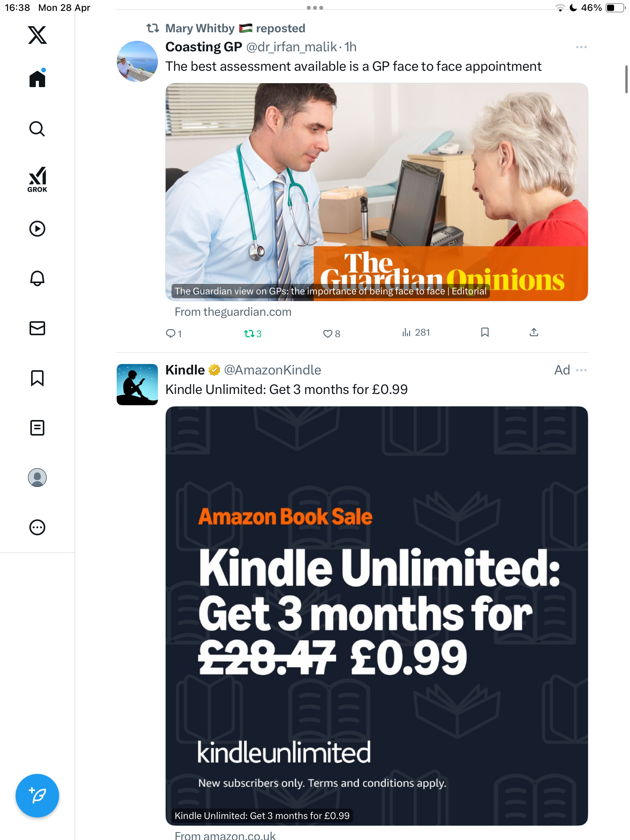Open the Guardian GP article card

tap(376, 192)
